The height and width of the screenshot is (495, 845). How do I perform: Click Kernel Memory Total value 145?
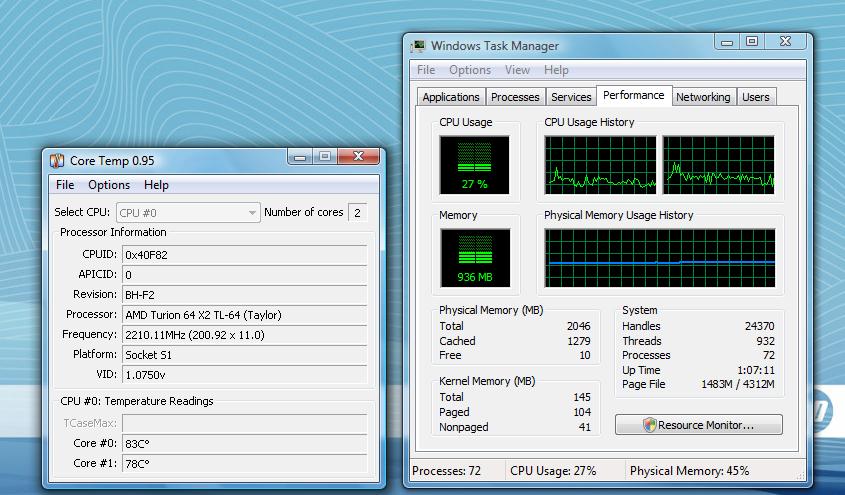582,397
